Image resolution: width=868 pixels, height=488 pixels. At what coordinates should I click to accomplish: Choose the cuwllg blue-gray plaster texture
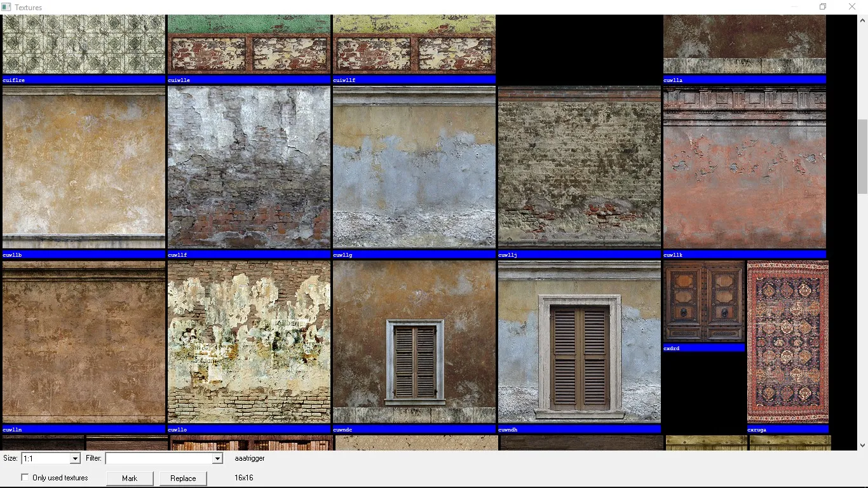tap(414, 168)
